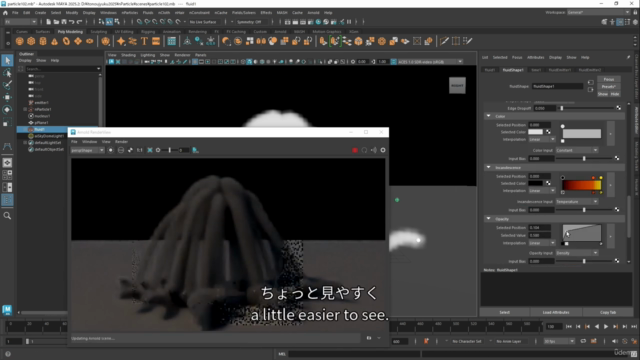640x360 pixels.
Task: Open the Fluids menu in the main menu bar
Action: pos(148,13)
